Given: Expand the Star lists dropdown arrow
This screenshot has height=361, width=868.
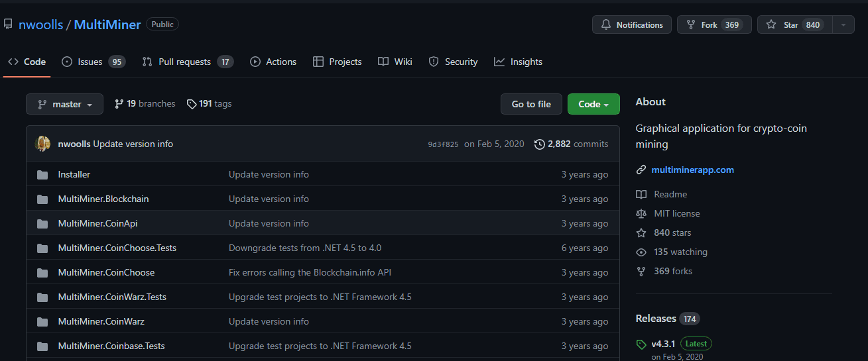Looking at the screenshot, I should pyautogui.click(x=843, y=25).
